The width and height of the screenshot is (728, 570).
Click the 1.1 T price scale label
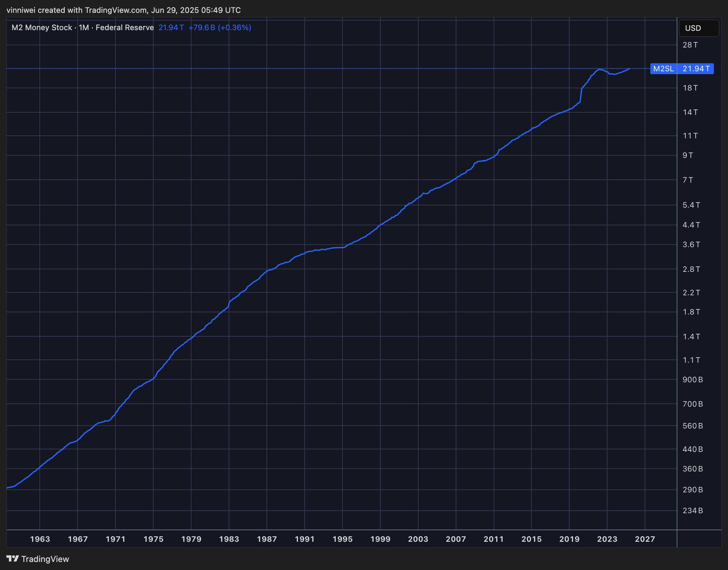pyautogui.click(x=691, y=360)
